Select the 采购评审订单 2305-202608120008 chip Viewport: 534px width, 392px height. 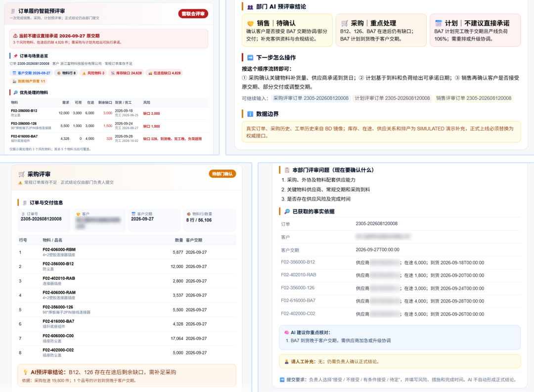click(311, 98)
